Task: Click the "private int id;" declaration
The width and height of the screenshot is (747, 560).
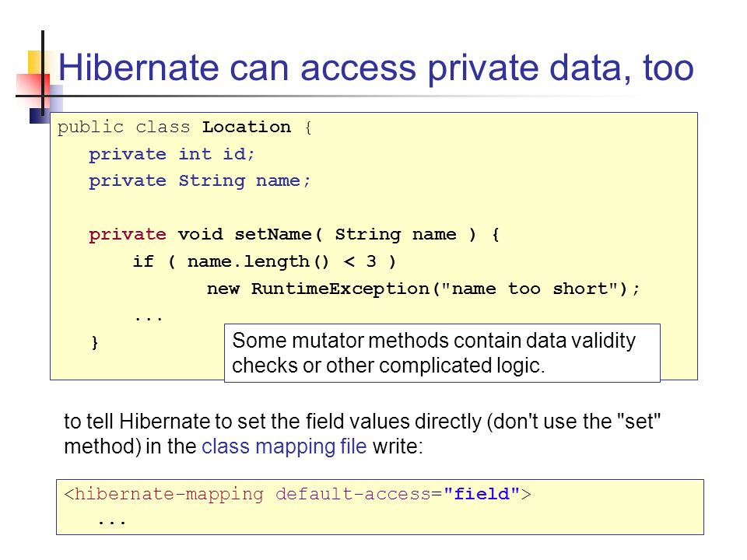Action: 171,154
